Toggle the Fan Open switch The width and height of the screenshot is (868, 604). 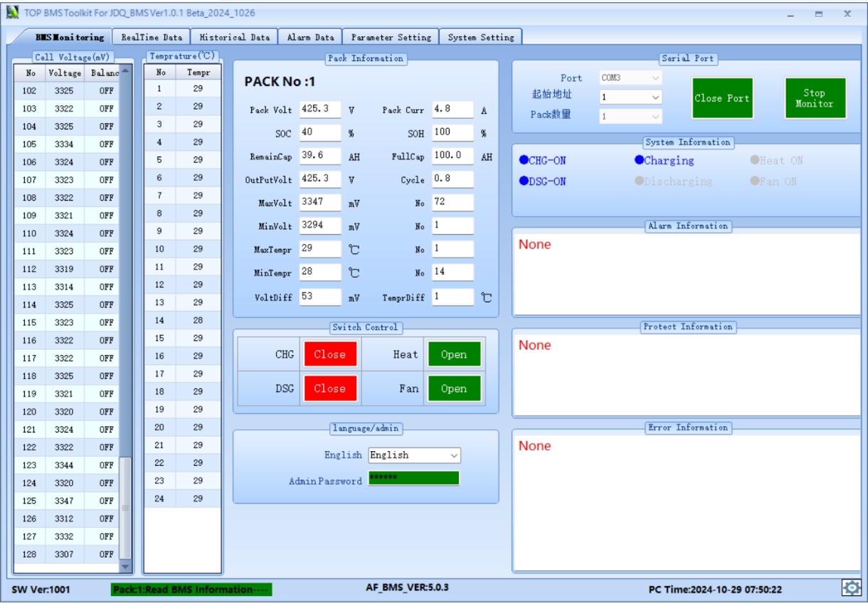(x=454, y=388)
